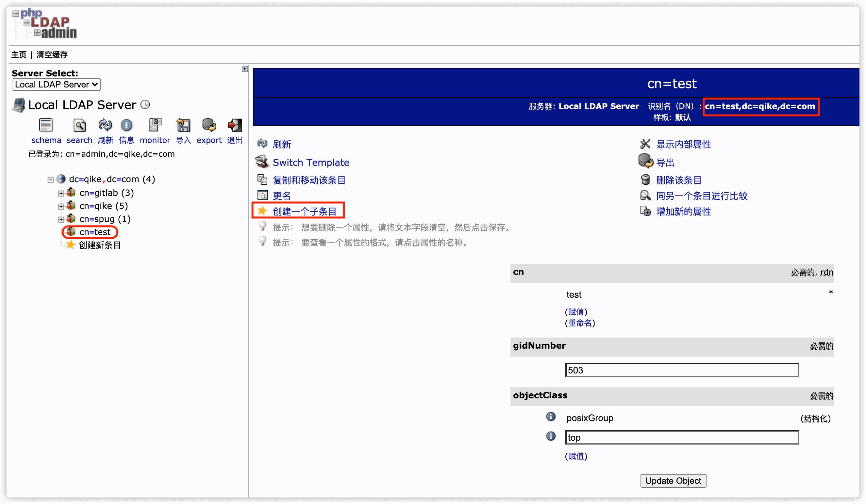This screenshot has width=866, height=504.
Task: Select dc=qike,dc=com root node
Action: tap(105, 179)
